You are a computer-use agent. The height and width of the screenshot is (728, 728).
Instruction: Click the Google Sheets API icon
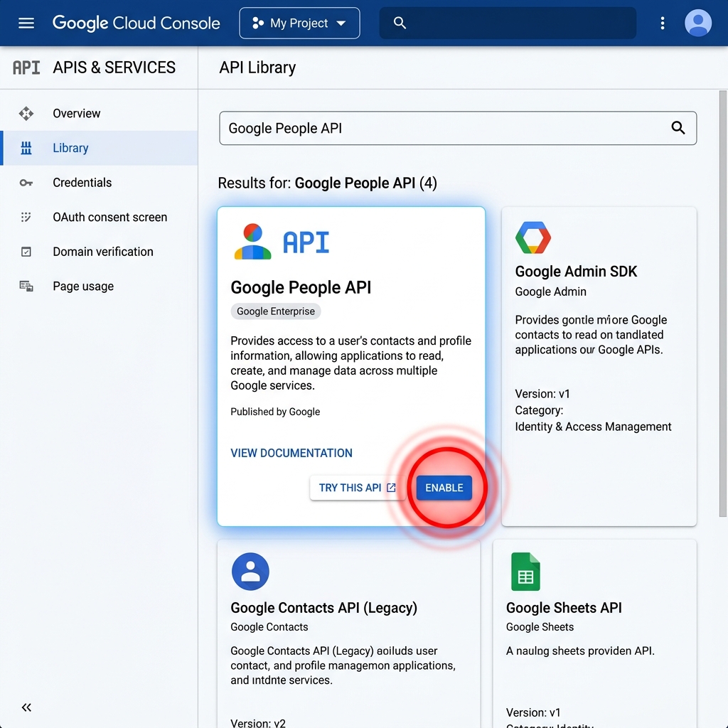click(x=525, y=572)
